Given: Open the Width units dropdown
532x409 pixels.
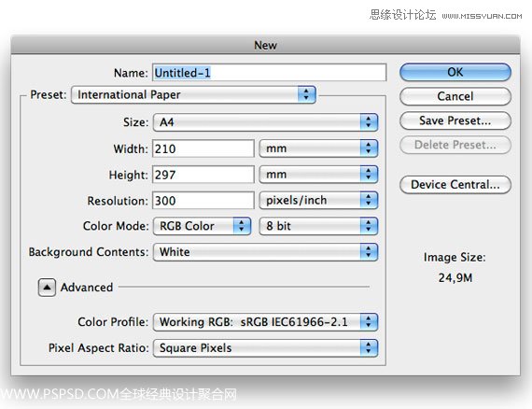Looking at the screenshot, I should tap(318, 148).
